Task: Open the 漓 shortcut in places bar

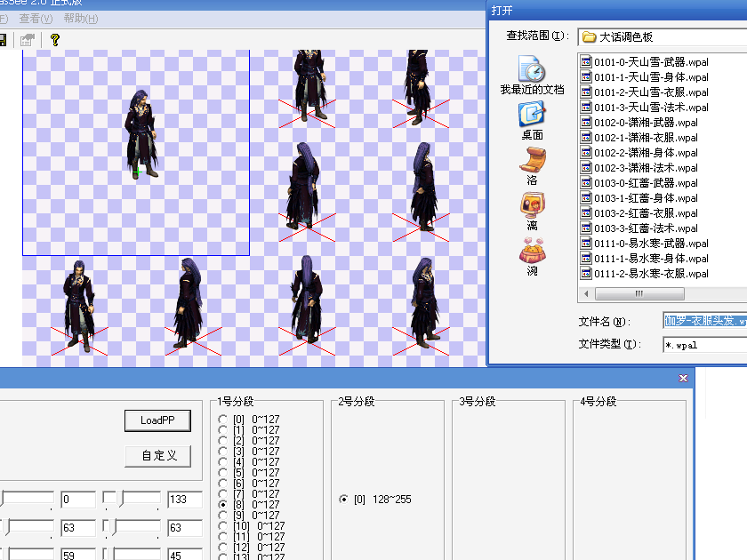Action: (532, 212)
